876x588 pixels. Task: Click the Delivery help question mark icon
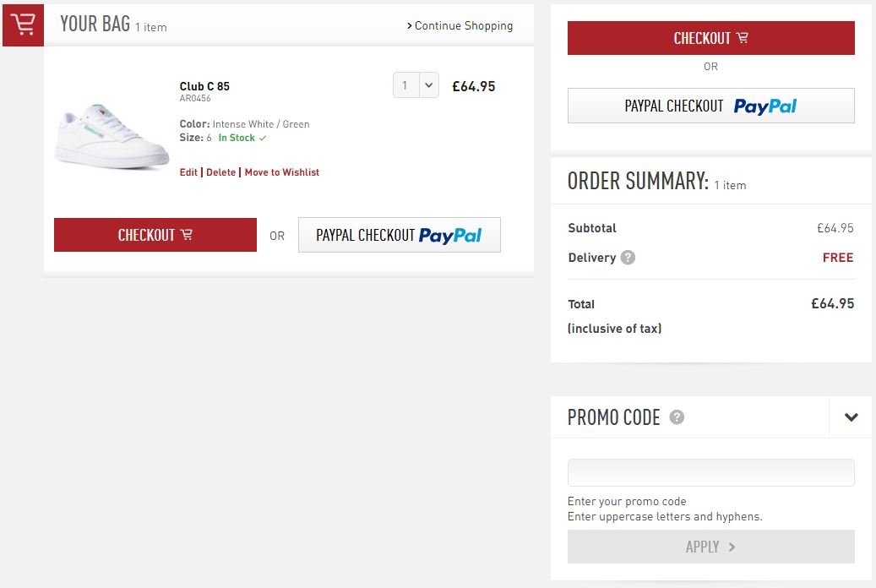(x=628, y=258)
